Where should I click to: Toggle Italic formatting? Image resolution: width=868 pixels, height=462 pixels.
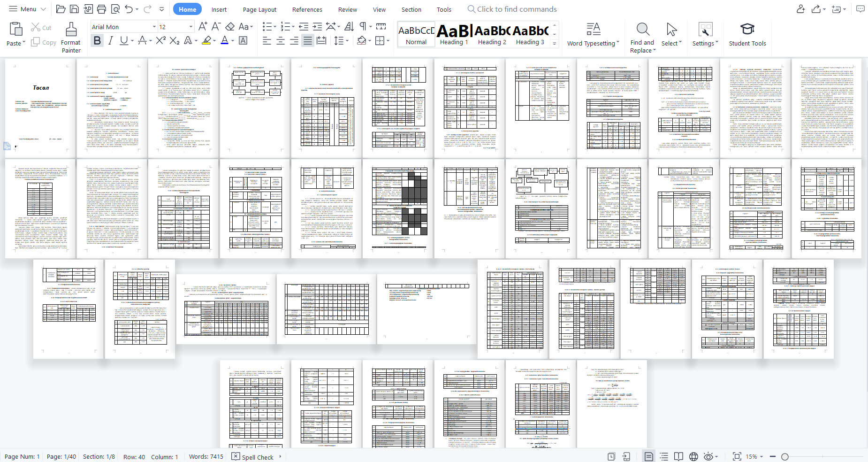point(110,40)
